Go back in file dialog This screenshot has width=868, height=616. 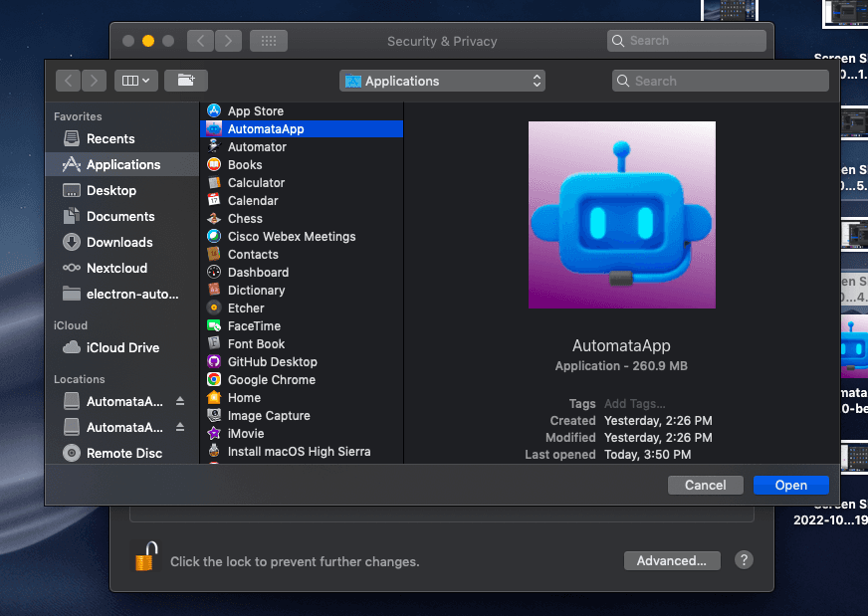(68, 81)
